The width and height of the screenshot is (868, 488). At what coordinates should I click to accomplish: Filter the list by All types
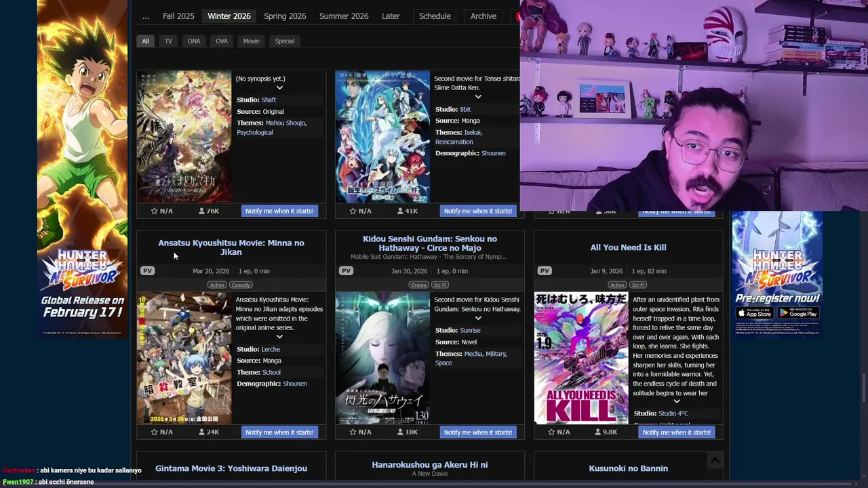[x=145, y=41]
